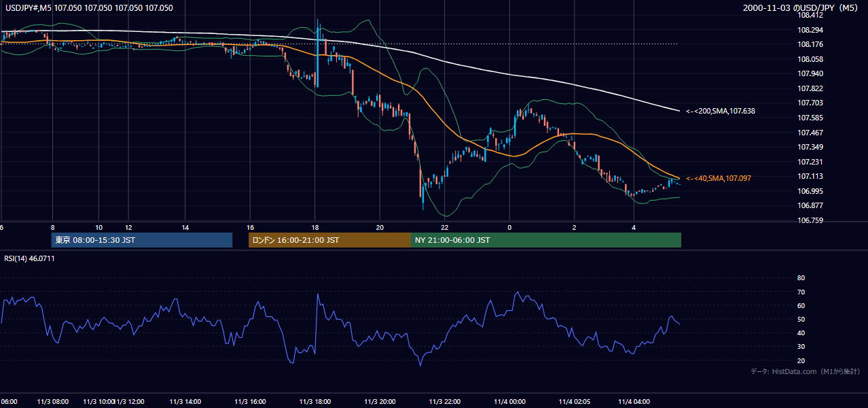Click the 11/3 16:00 bottom time label
Viewport: 868px width, 408px height.
251,402
